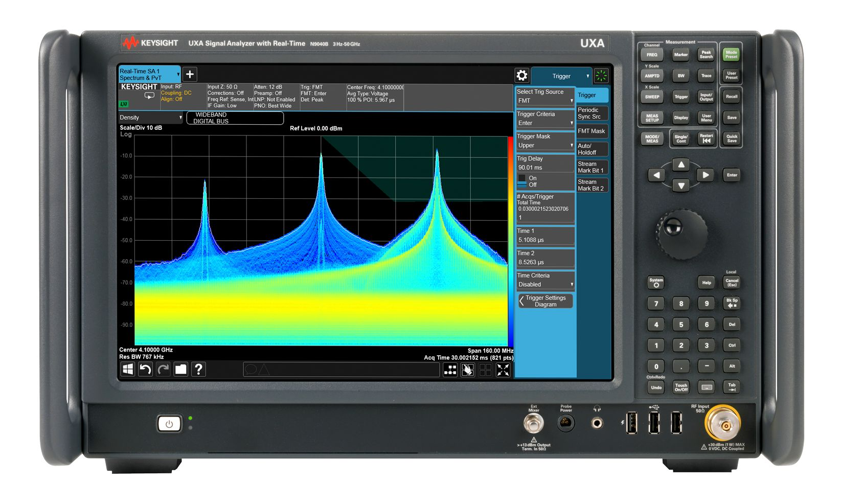
Task: Switch to the FMT Mask tab
Action: pyautogui.click(x=592, y=131)
